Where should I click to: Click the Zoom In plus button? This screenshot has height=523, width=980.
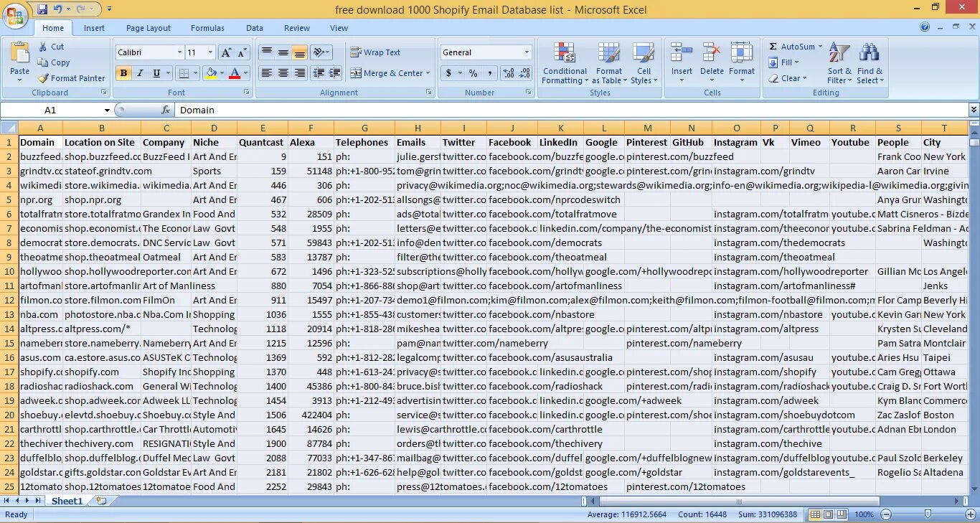[969, 514]
